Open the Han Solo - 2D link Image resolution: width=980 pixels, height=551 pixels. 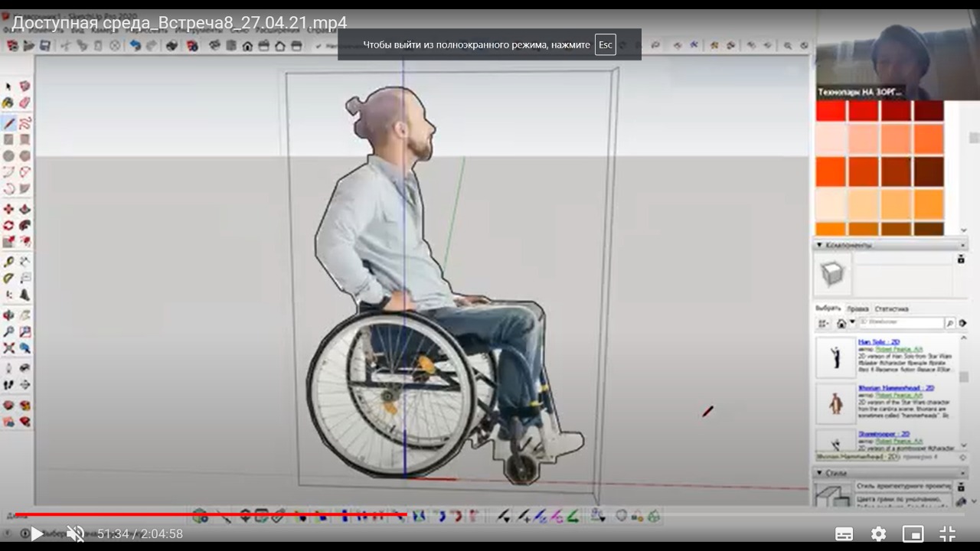[879, 342]
